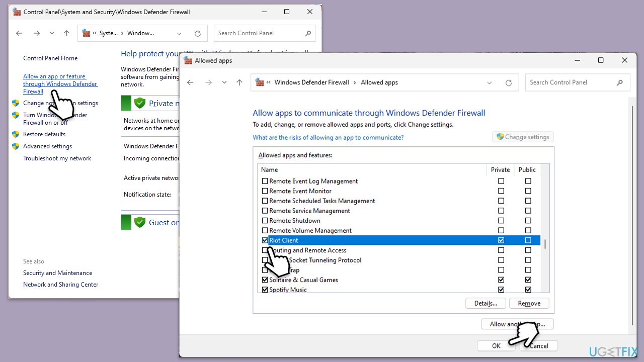This screenshot has height=362, width=644.
Task: Click Public column header
Action: coord(527,170)
